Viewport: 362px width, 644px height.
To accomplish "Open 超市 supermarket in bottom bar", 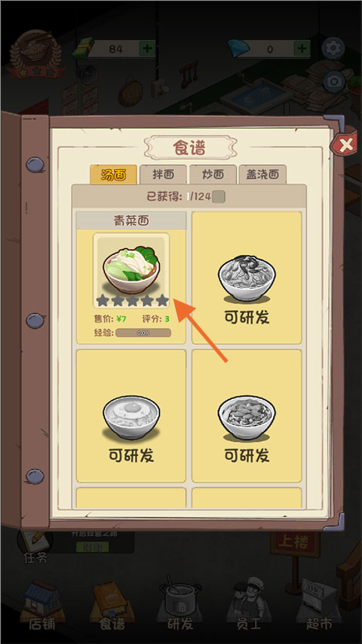I will click(319, 606).
